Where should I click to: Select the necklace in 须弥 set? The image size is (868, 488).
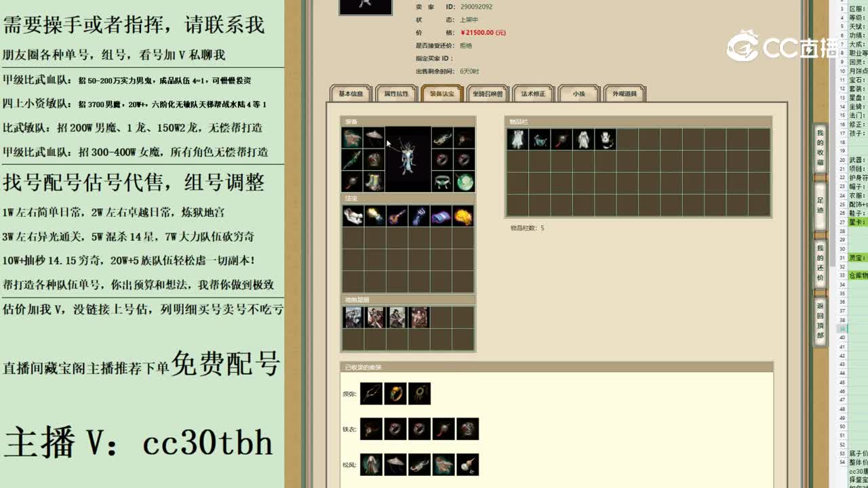pyautogui.click(x=371, y=394)
